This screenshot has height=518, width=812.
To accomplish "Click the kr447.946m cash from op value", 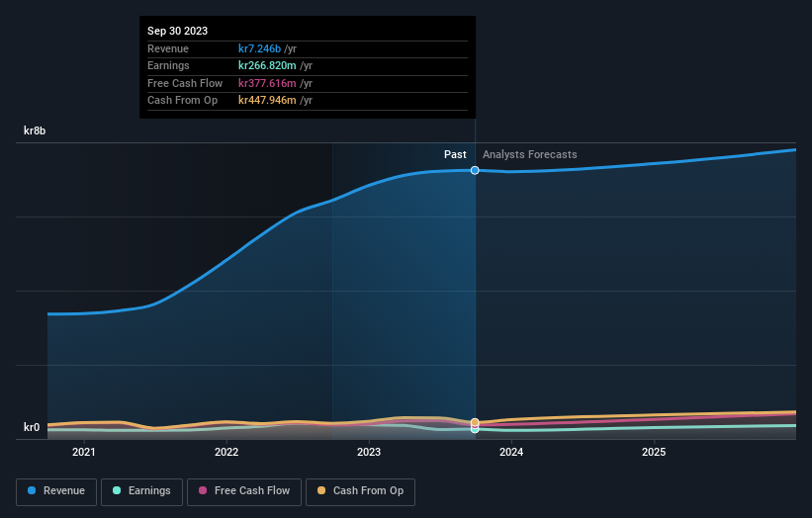I will (267, 101).
